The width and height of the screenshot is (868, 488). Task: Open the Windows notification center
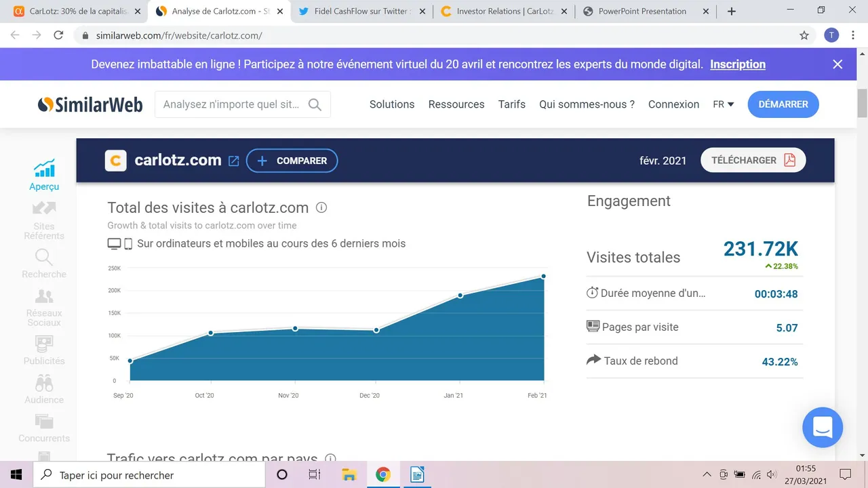point(845,474)
